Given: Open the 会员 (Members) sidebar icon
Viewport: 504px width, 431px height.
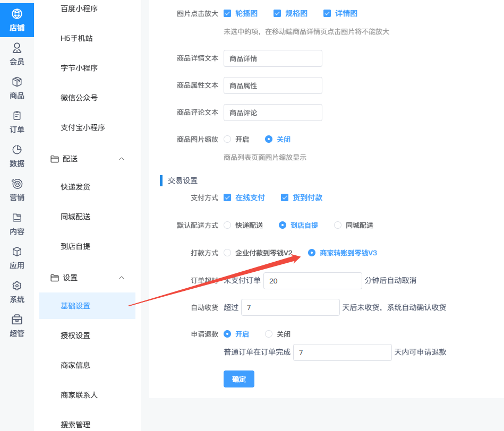Looking at the screenshot, I should [17, 48].
